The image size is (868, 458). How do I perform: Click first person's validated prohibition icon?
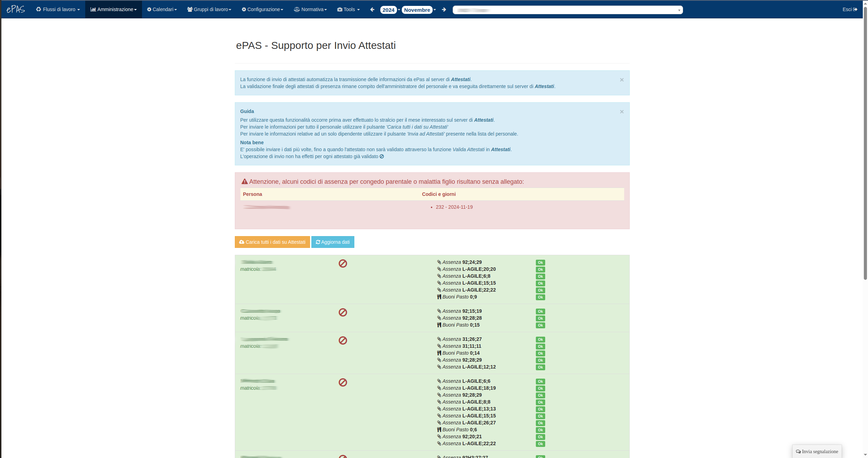(343, 263)
